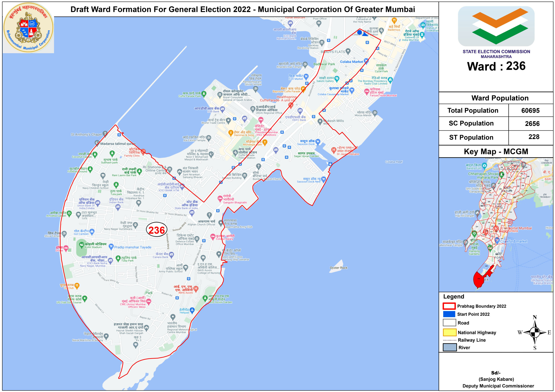Click the Colaba Market shopping pin
The width and height of the screenshot is (555, 392).
click(366, 61)
